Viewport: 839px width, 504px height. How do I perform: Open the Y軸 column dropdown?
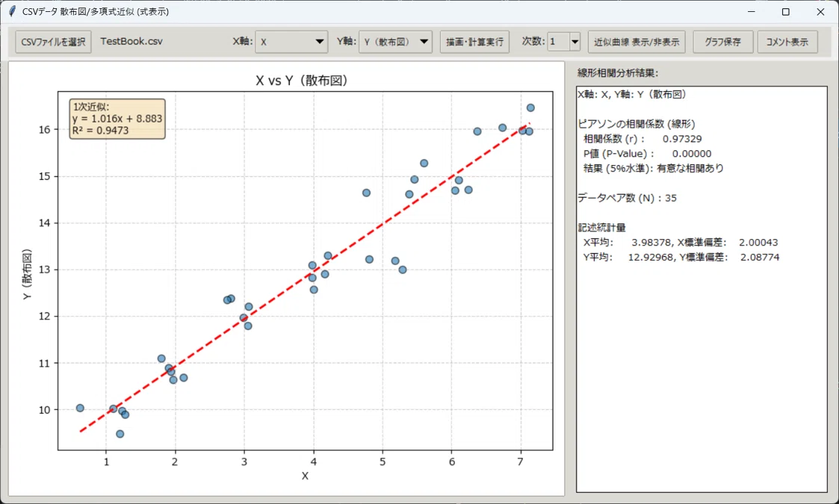coord(395,42)
